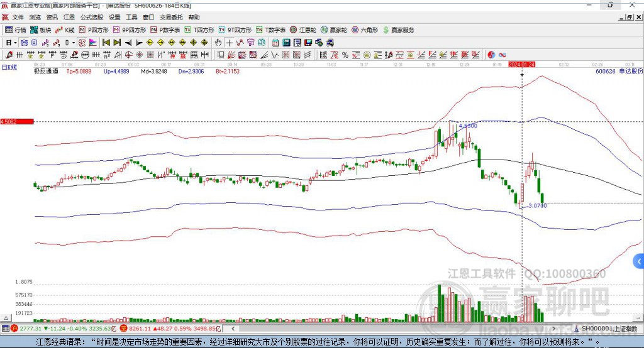Open the calculator icon in the toolbar
This screenshot has width=644, height=348.
pyautogui.click(x=287, y=43)
